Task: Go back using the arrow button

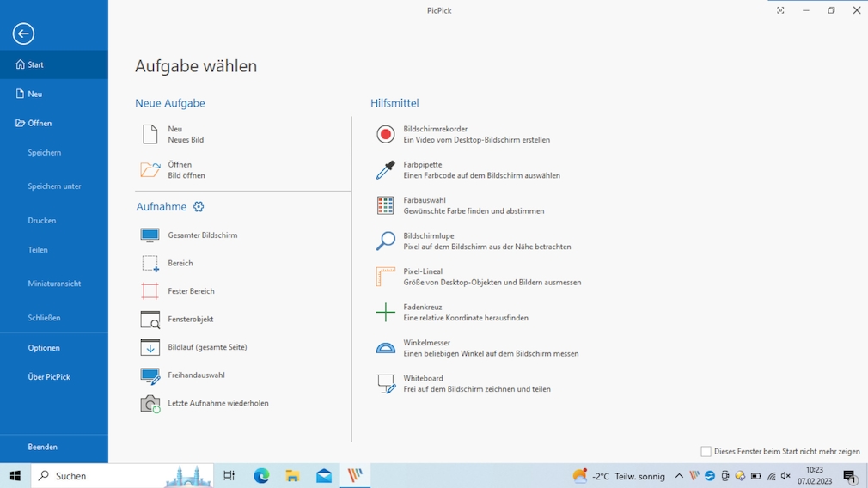Action: point(23,34)
